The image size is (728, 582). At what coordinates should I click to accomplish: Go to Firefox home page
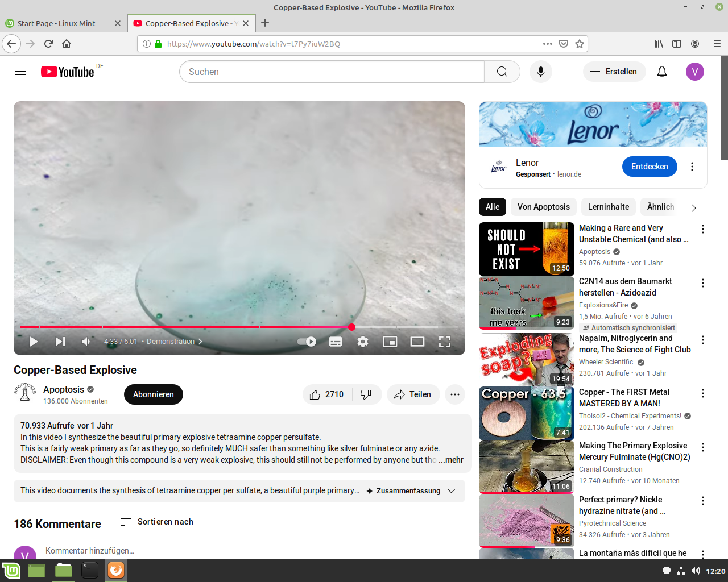(x=67, y=44)
